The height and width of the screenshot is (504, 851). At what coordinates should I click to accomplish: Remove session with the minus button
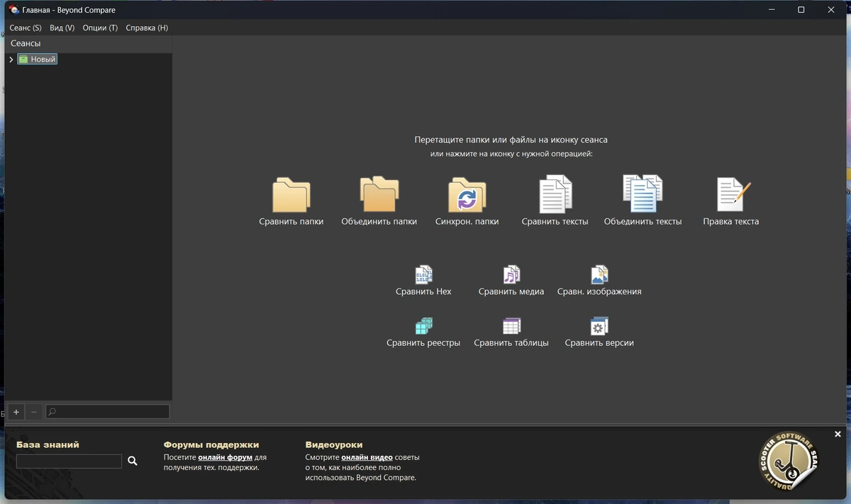click(x=34, y=412)
